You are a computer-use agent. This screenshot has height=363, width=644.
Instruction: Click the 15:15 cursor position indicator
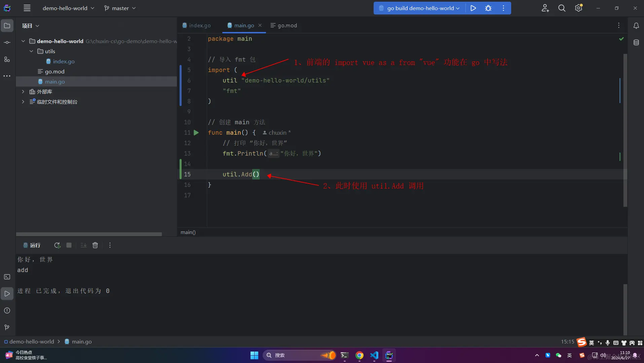point(567,341)
